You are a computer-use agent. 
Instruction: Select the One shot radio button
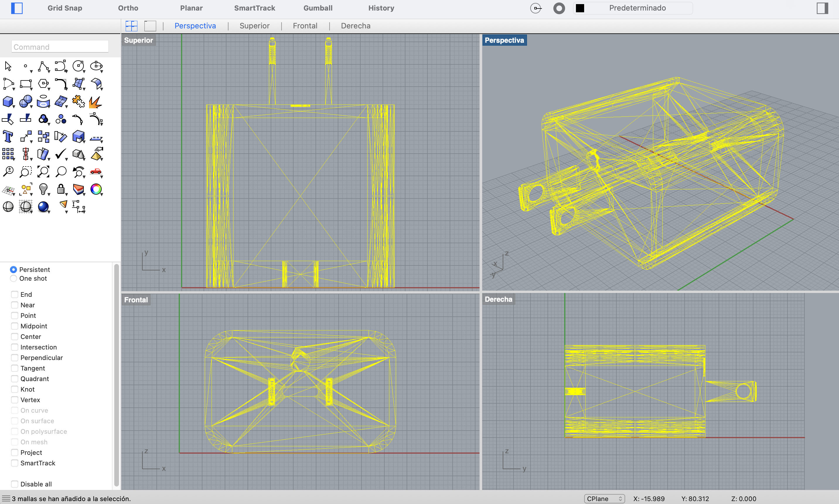(13, 279)
